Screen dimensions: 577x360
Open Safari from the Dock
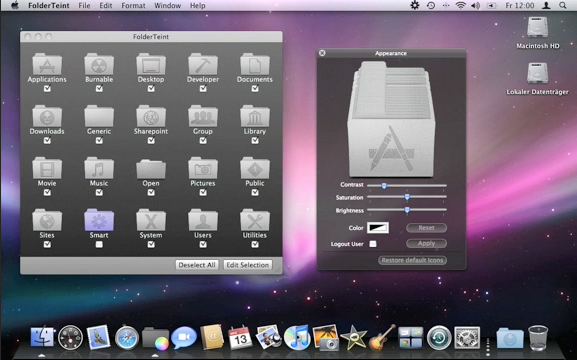point(127,337)
